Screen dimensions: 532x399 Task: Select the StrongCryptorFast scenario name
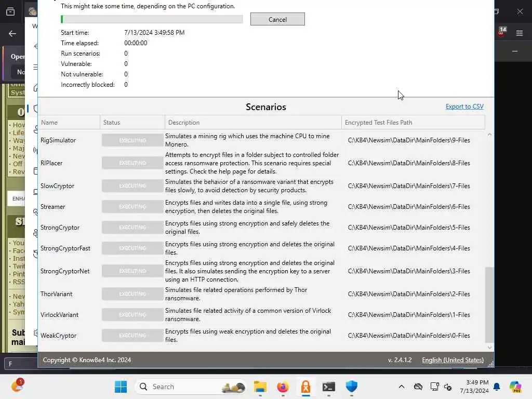pyautogui.click(x=65, y=248)
